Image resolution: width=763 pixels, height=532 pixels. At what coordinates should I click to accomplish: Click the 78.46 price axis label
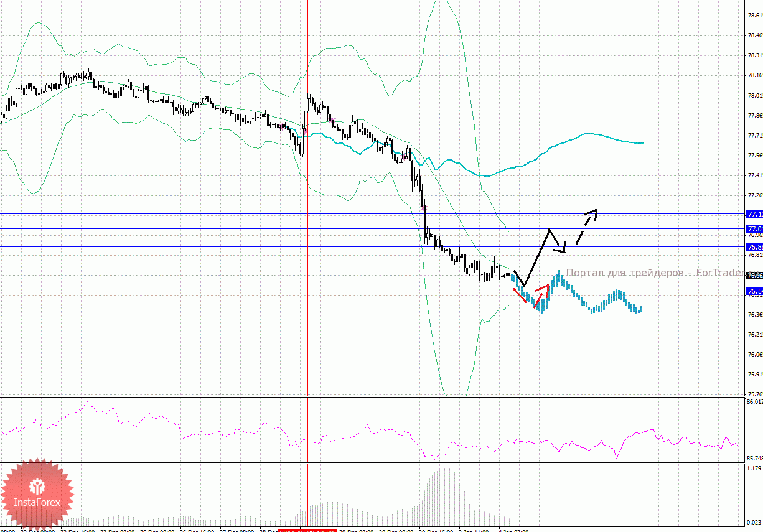point(754,36)
